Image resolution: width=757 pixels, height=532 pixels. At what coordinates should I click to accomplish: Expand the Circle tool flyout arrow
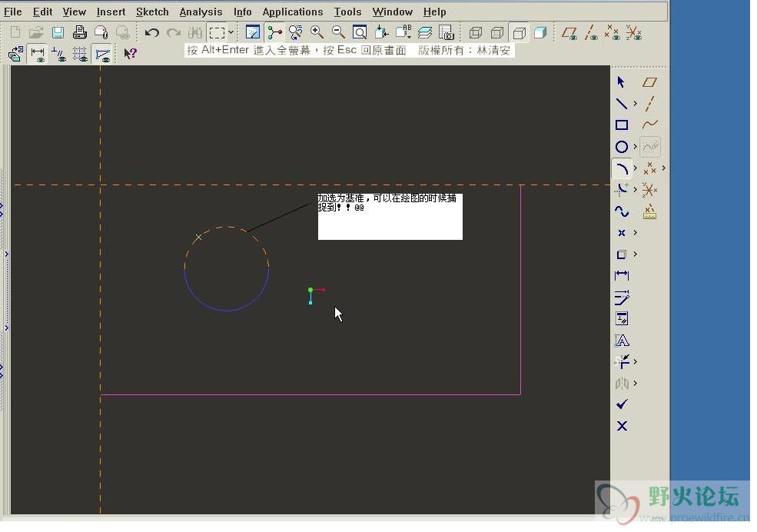point(636,146)
